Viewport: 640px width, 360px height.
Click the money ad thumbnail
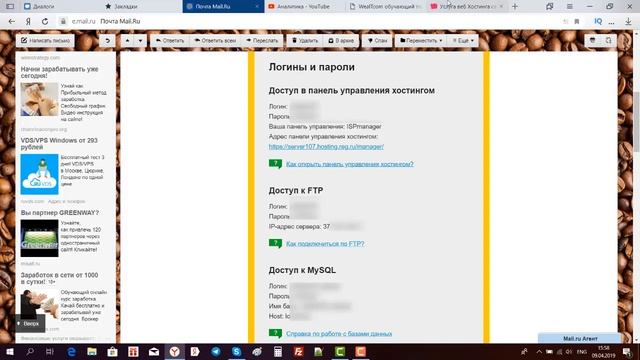39,99
